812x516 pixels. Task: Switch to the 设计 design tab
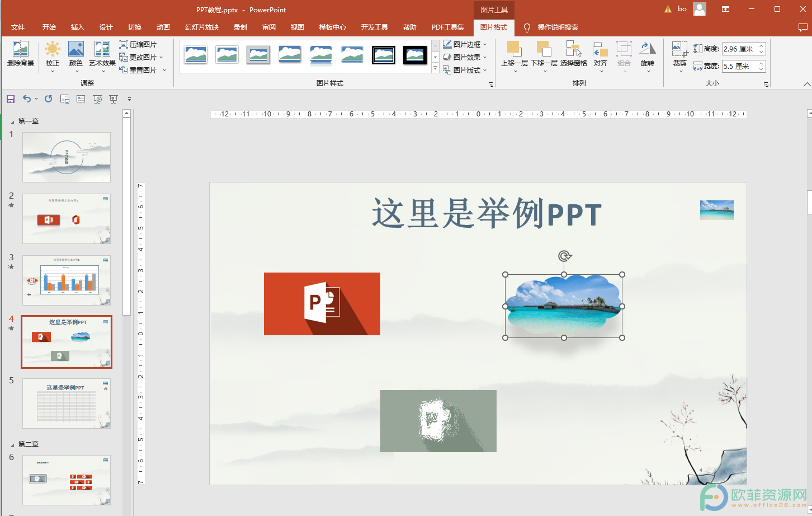(106, 27)
